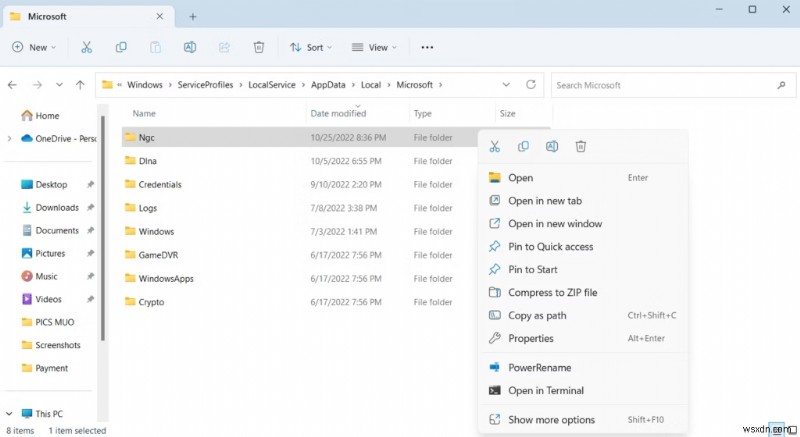Select Show more options entry
800x437 pixels.
tap(551, 420)
